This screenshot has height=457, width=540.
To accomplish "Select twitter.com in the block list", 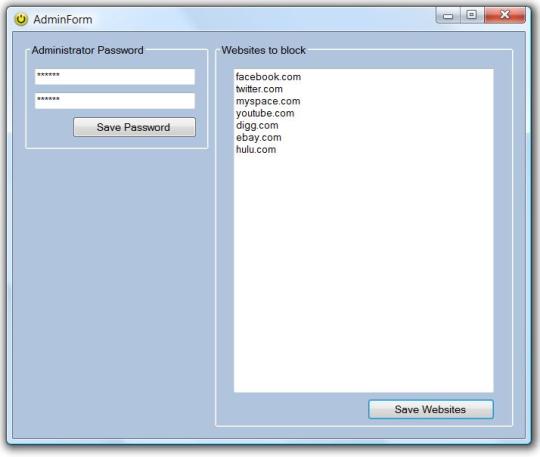I will (259, 89).
